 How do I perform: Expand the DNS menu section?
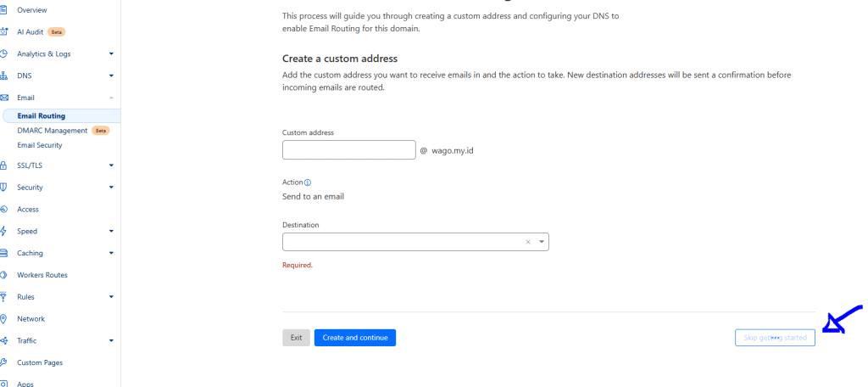pos(111,76)
